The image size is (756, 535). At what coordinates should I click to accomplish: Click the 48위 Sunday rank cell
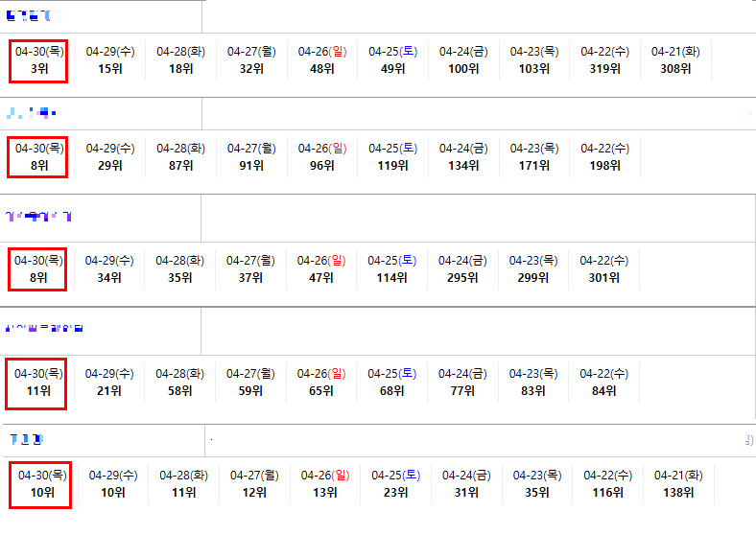coord(322,60)
